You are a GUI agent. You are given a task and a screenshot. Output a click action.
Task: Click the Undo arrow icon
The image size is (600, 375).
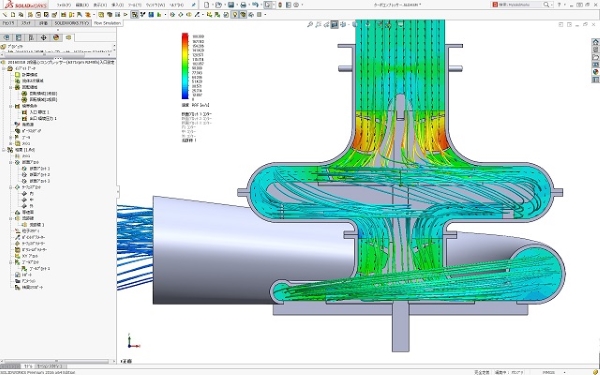click(255, 5)
